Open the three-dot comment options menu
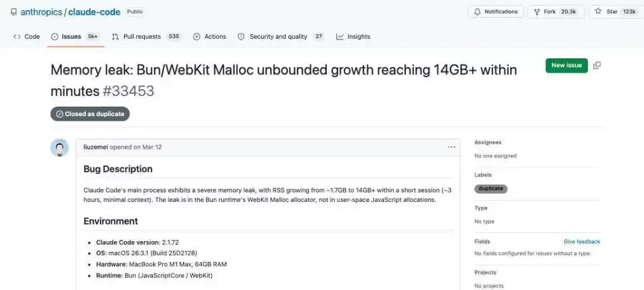644x290 pixels. coord(451,147)
